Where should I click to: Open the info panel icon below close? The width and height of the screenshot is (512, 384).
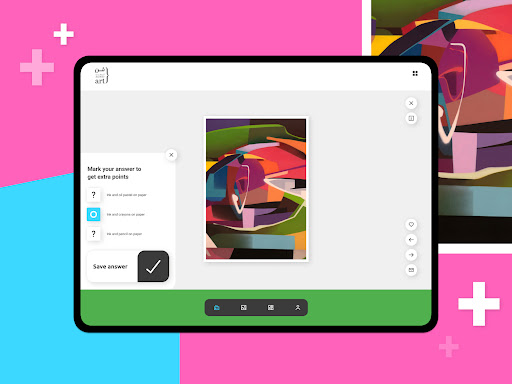coord(411,118)
